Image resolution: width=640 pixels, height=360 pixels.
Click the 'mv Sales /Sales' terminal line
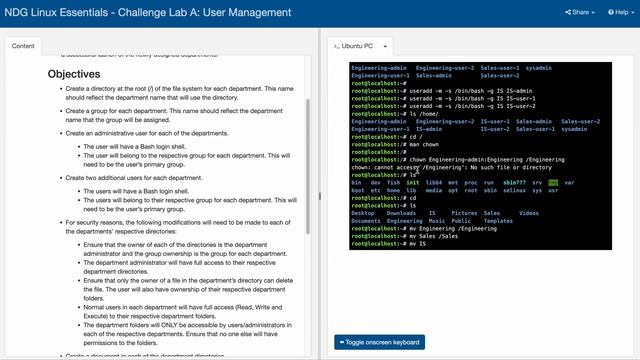click(404, 236)
